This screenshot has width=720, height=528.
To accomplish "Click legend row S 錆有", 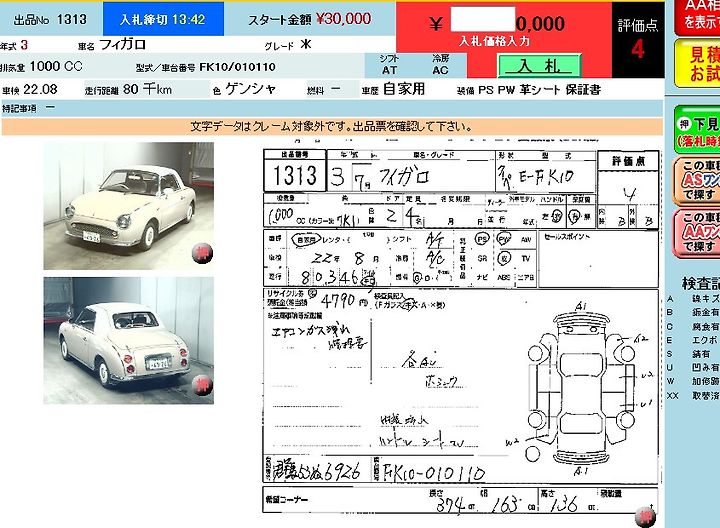I will pyautogui.click(x=693, y=354).
